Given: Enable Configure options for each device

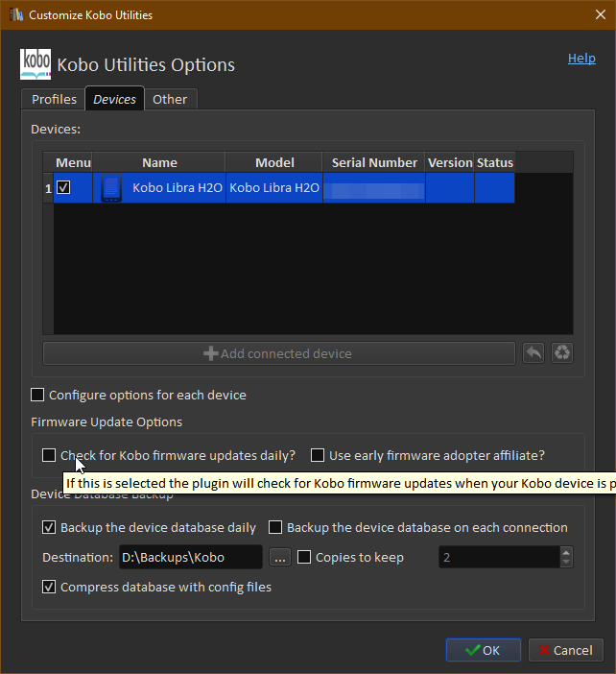Looking at the screenshot, I should (x=37, y=395).
